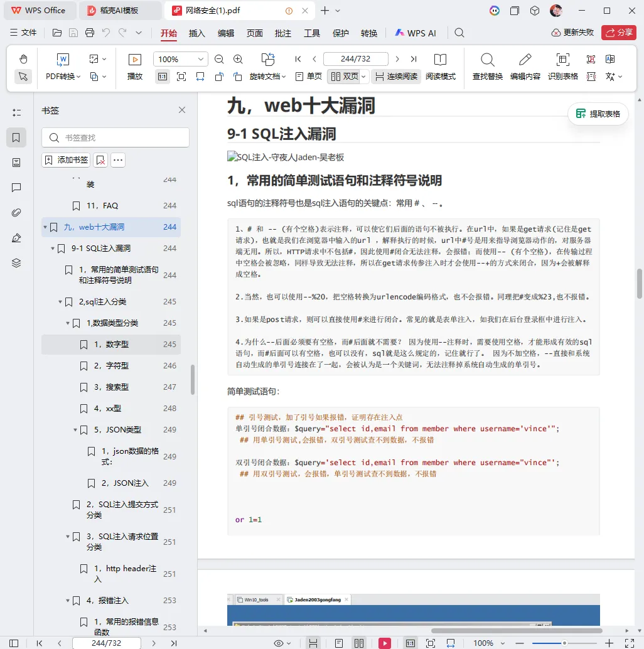644x649 pixels.
Task: Open the 旋转文档 dropdown
Action: (268, 77)
